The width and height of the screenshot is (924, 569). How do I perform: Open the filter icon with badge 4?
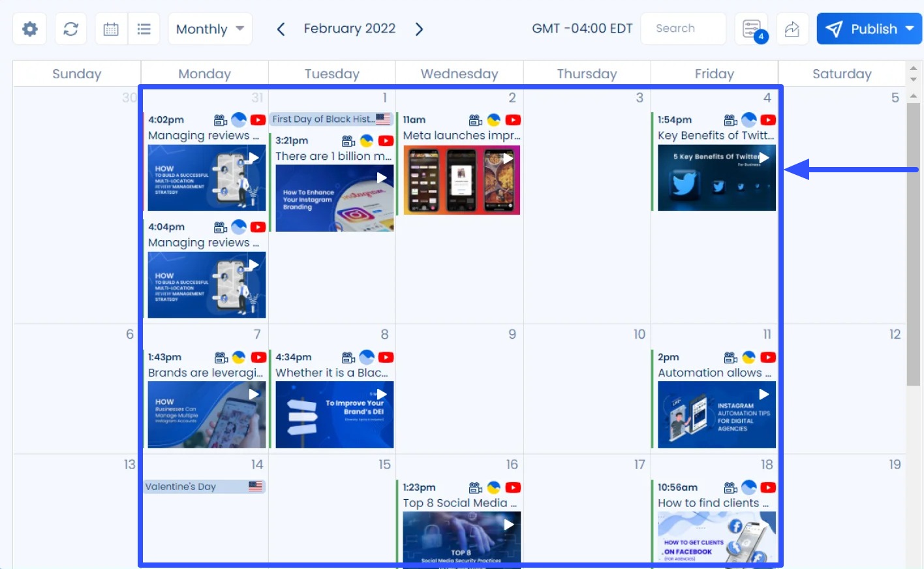pos(752,29)
